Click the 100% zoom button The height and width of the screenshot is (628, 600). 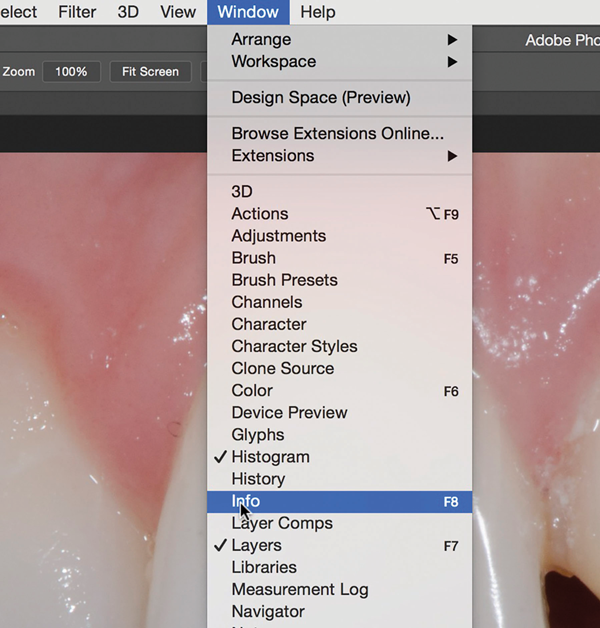tap(71, 72)
